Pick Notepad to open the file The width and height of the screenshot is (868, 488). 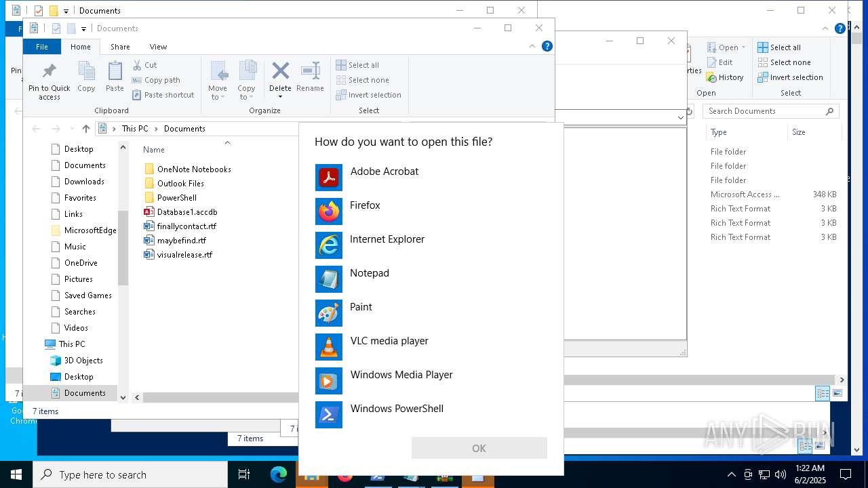pyautogui.click(x=431, y=279)
